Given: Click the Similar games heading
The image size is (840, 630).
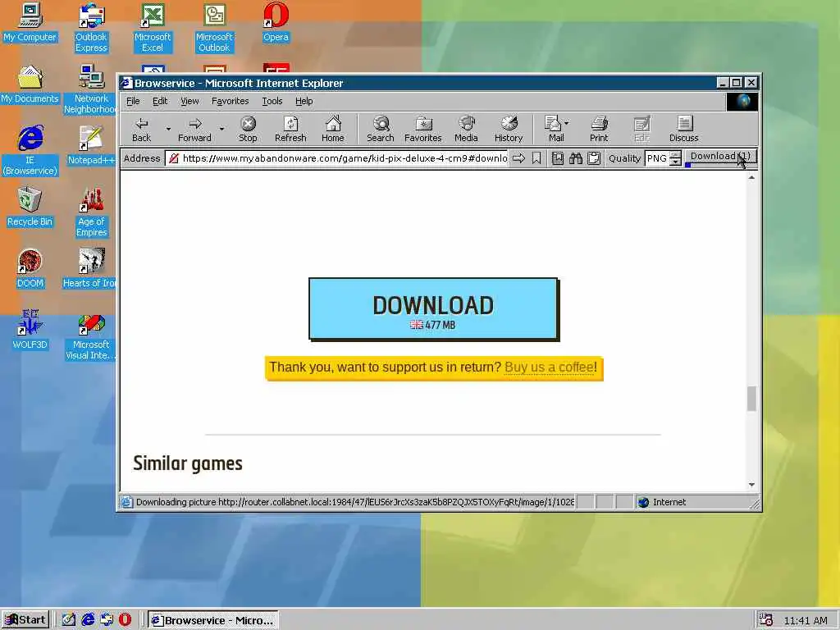Looking at the screenshot, I should click(x=188, y=463).
